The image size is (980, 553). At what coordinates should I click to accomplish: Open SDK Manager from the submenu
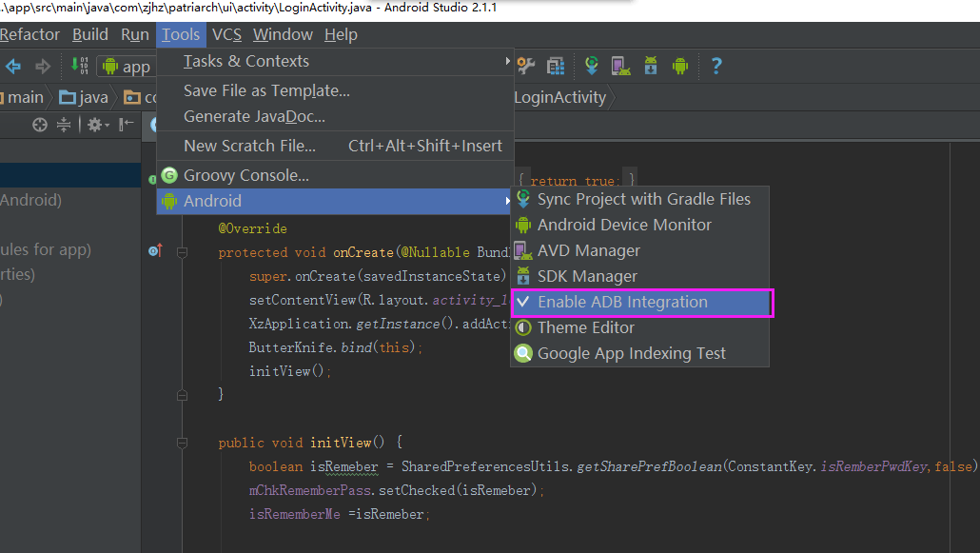(x=640, y=276)
